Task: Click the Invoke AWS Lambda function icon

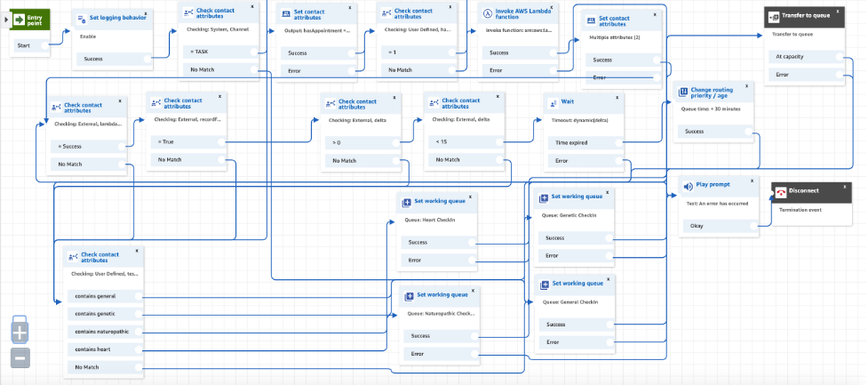Action: 488,14
